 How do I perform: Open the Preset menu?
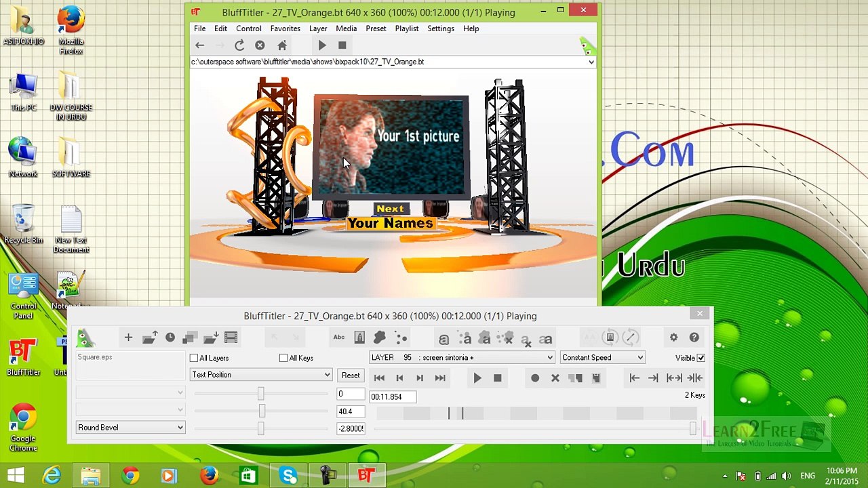coord(376,28)
